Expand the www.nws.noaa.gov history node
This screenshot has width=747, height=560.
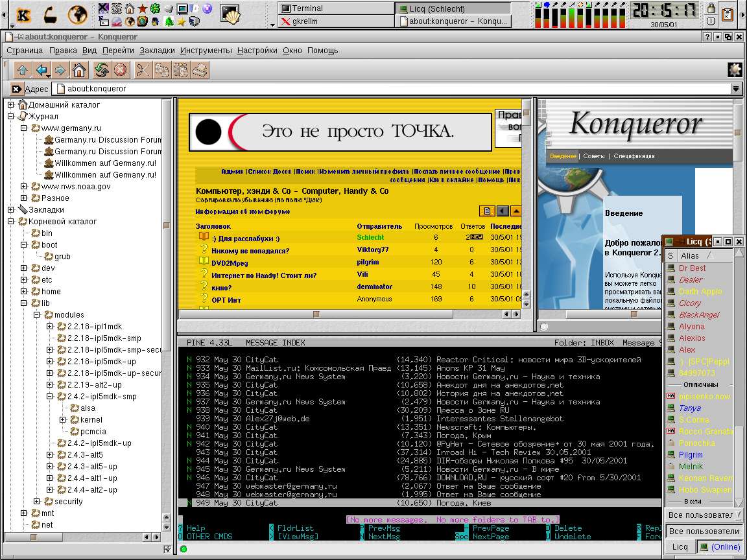tap(24, 186)
